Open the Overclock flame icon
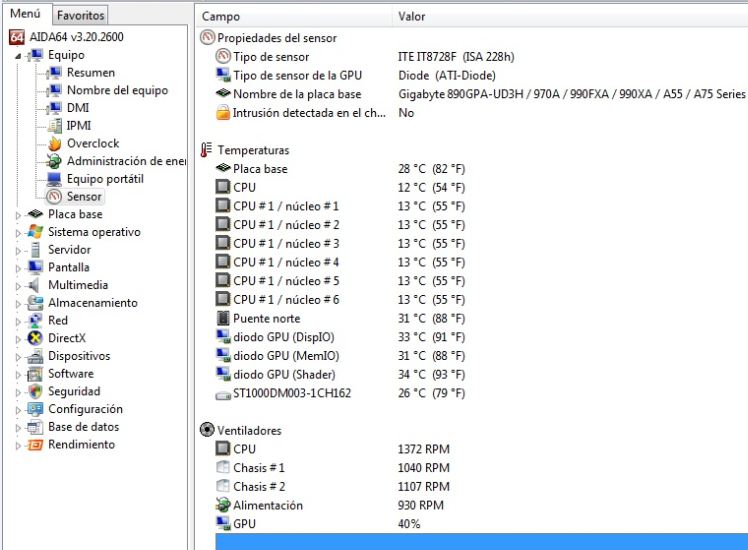Screen dimensions: 748x550 pyautogui.click(x=55, y=143)
